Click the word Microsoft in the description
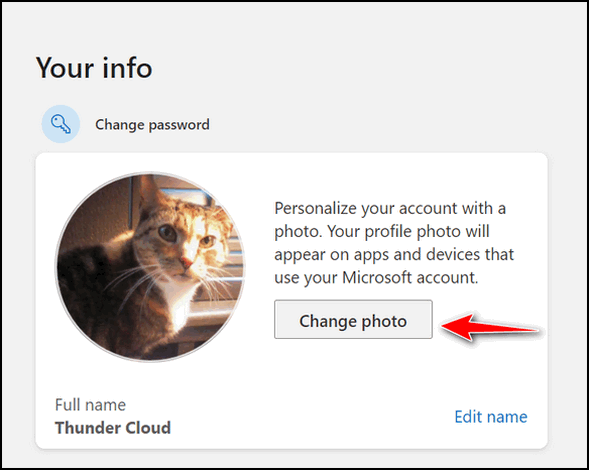This screenshot has height=470, width=589. pos(377,278)
